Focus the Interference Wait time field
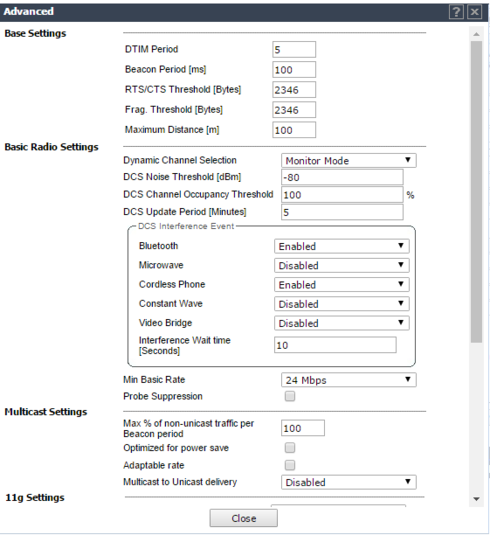The height and width of the screenshot is (535, 490). [335, 345]
